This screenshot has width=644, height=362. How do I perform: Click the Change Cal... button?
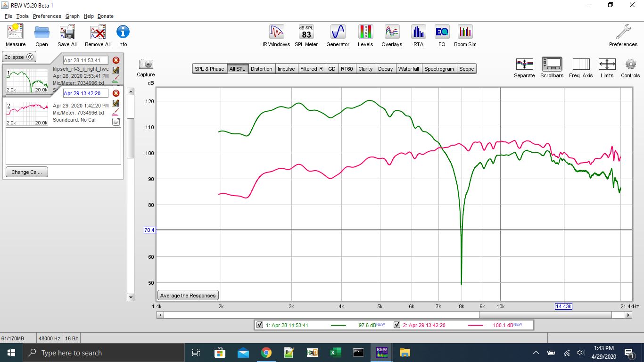27,172
